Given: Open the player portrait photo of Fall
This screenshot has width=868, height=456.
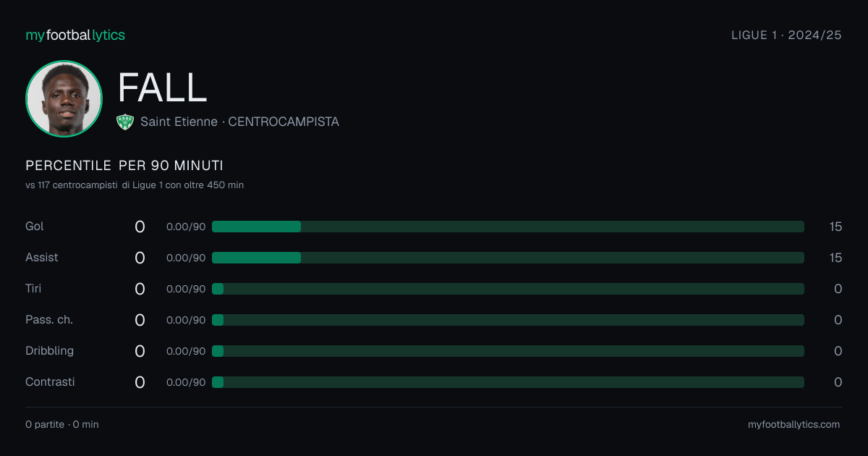Looking at the screenshot, I should [64, 98].
